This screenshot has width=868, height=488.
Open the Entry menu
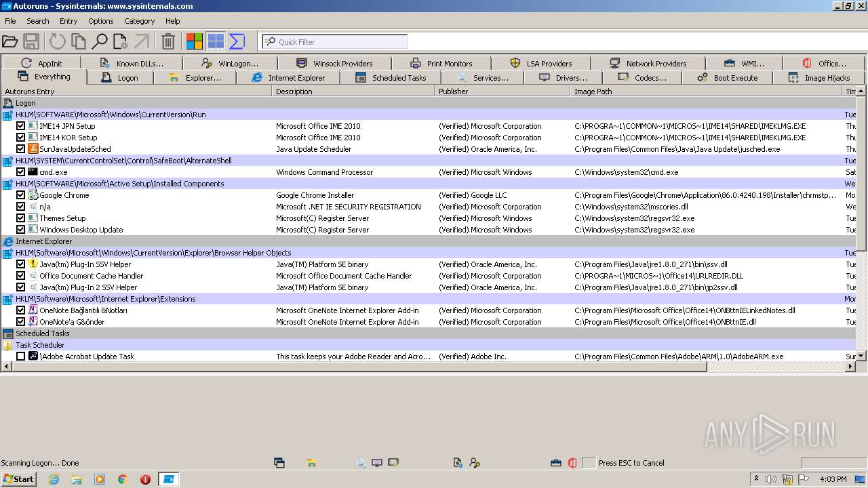(68, 21)
